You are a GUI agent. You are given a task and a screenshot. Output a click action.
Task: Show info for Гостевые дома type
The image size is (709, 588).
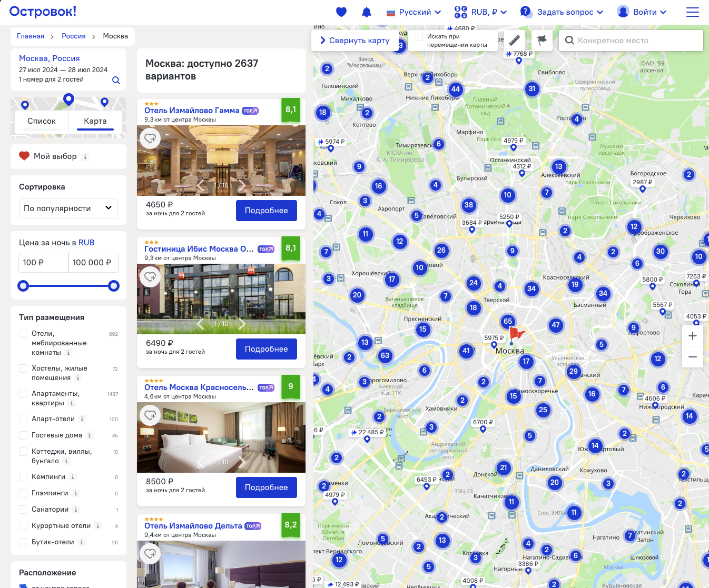pos(90,435)
